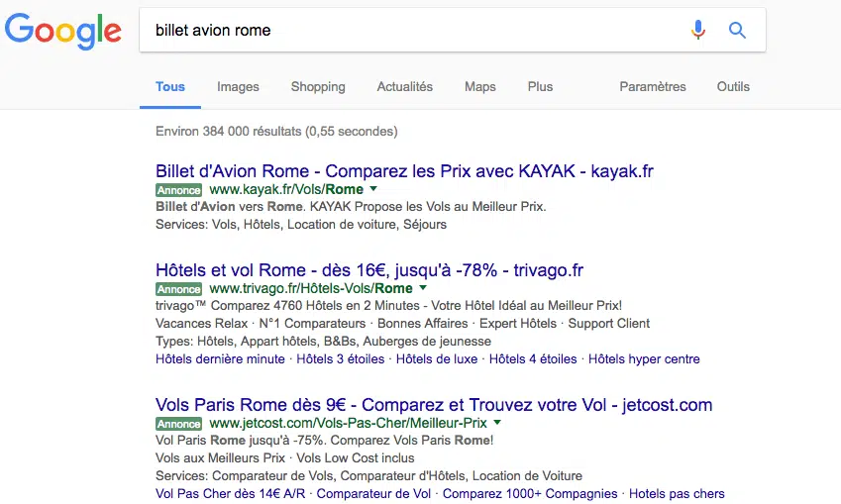The height and width of the screenshot is (504, 841).
Task: Open the Paramètres menu
Action: click(653, 87)
